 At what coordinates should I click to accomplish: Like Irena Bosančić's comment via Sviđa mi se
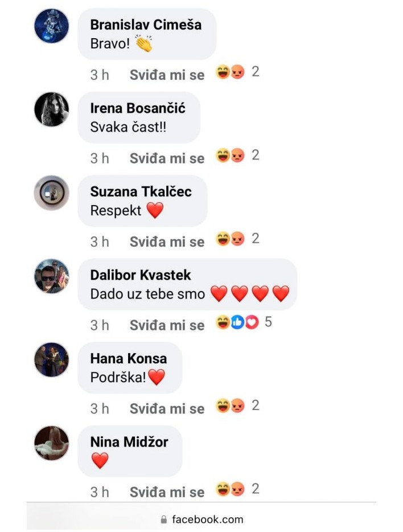(x=167, y=158)
